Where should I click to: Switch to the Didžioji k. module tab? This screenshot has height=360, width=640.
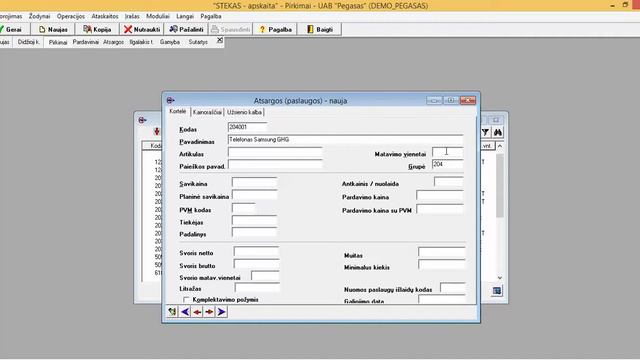(x=29, y=42)
